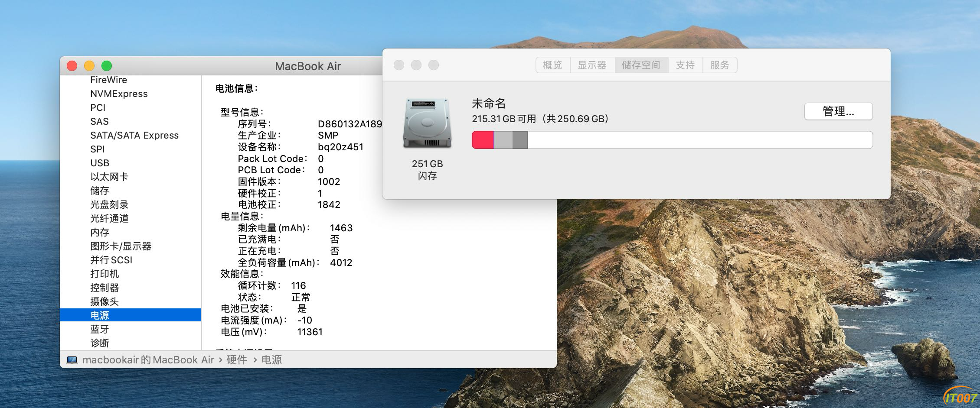Image resolution: width=980 pixels, height=408 pixels.
Task: Click the red segment of storage bar
Action: pyautogui.click(x=483, y=140)
